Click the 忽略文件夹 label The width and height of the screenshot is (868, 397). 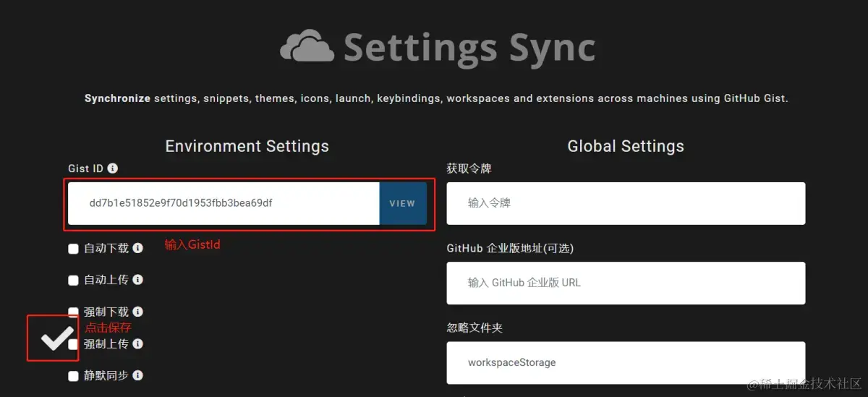(x=475, y=328)
